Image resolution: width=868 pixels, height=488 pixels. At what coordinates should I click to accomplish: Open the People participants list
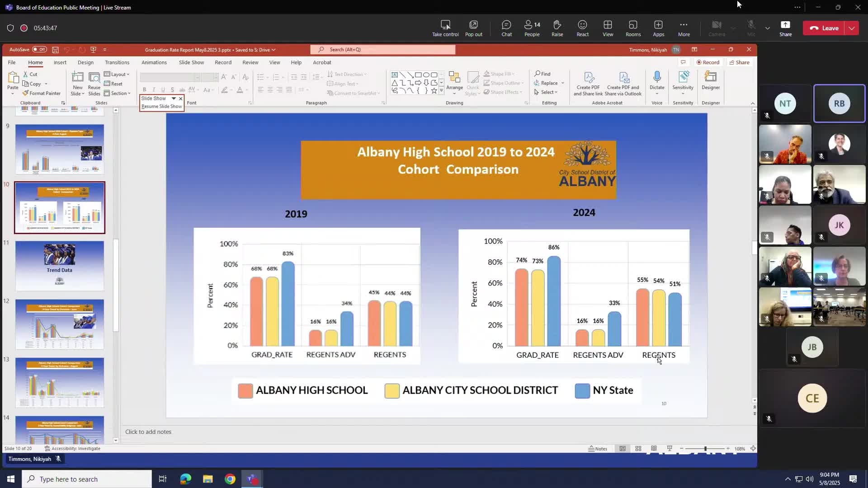pyautogui.click(x=532, y=28)
